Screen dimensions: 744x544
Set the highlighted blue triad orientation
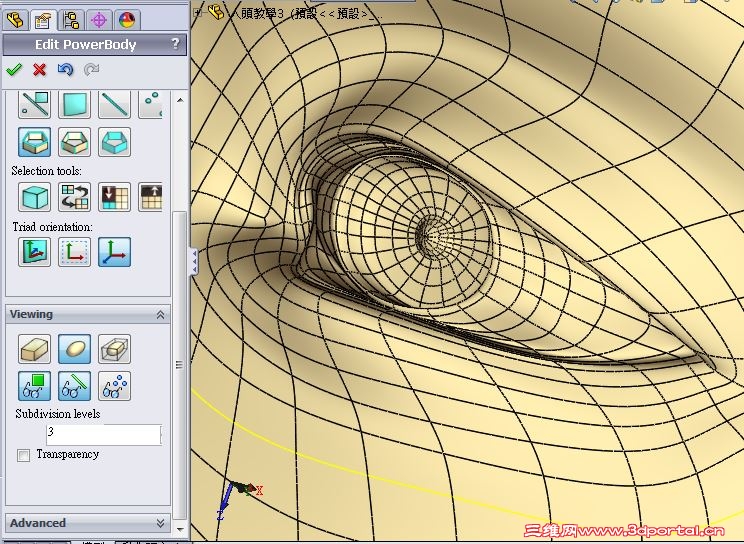(x=114, y=252)
